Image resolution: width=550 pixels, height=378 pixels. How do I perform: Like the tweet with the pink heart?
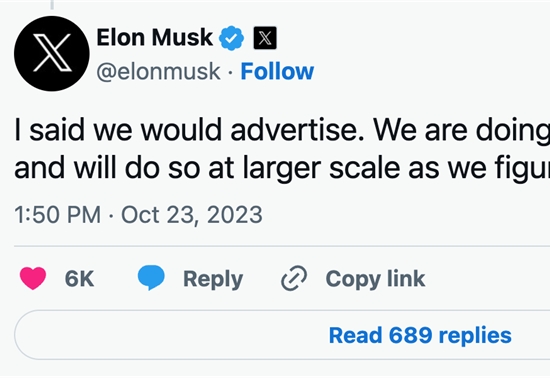pyautogui.click(x=33, y=278)
